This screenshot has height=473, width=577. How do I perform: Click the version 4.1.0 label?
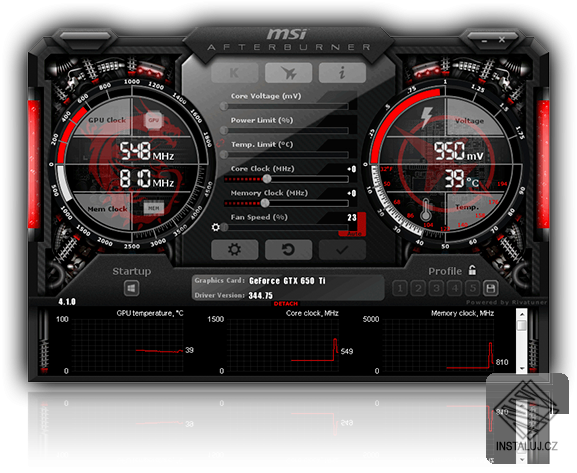[x=67, y=302]
